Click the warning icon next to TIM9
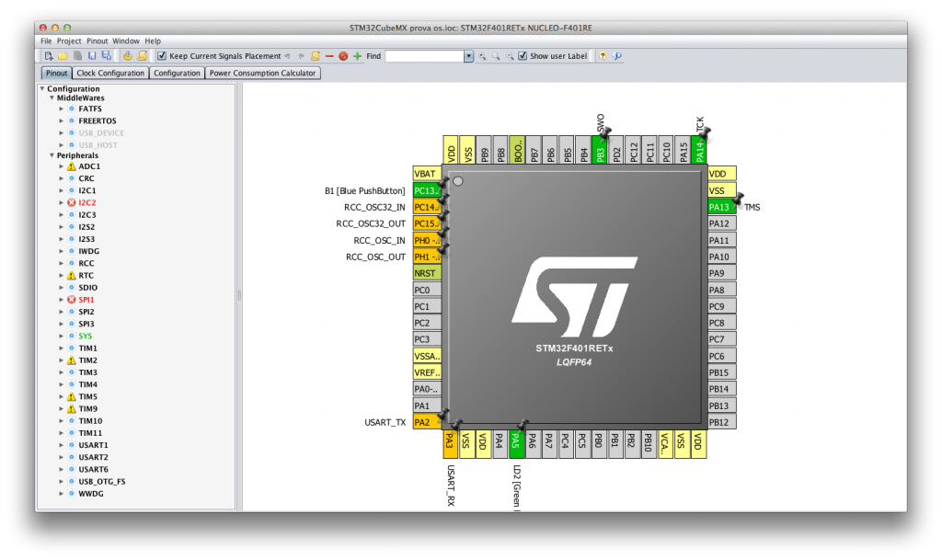The width and height of the screenshot is (942, 560). coord(72,409)
